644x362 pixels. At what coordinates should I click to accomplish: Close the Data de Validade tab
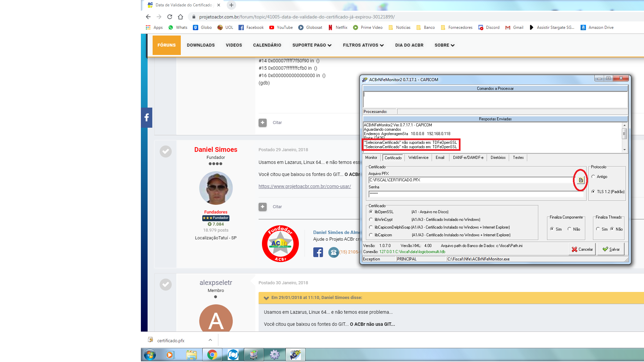pos(219,5)
